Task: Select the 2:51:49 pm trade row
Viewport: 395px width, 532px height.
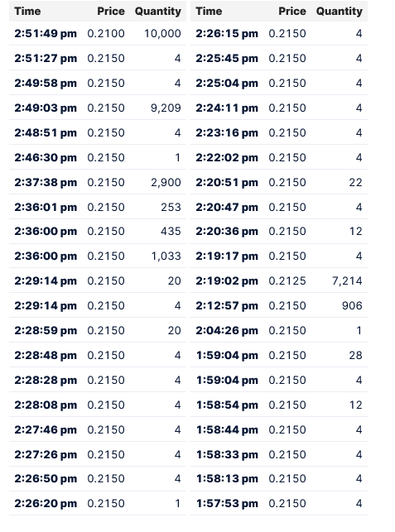Action: [x=98, y=34]
